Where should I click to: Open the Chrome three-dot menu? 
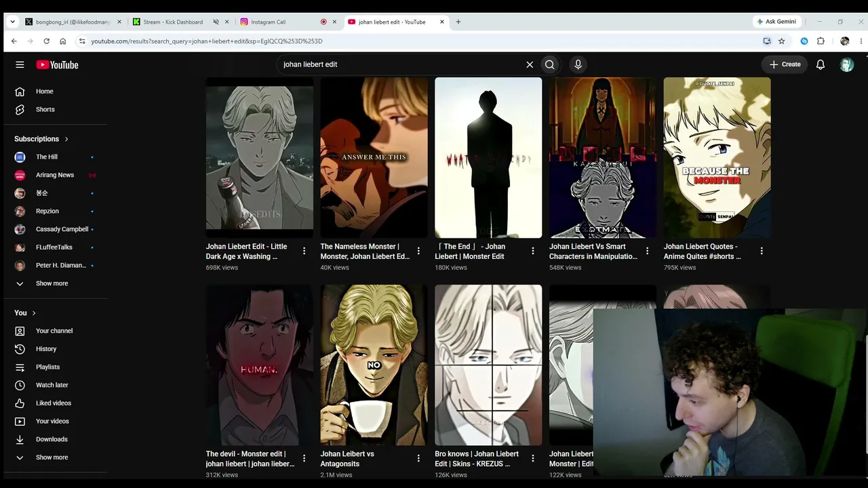pos(861,41)
